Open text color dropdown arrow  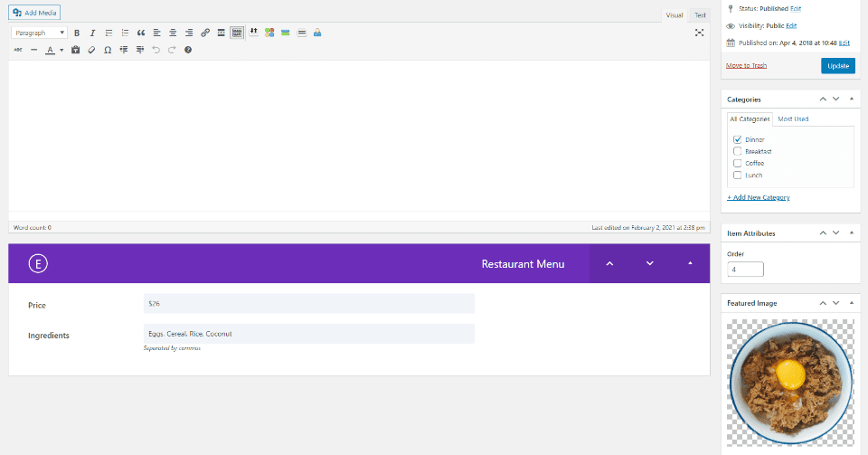61,50
